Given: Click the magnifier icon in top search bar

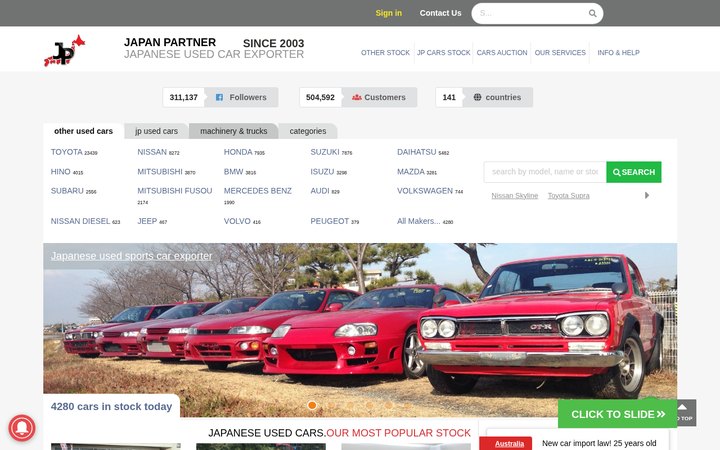Looking at the screenshot, I should tap(592, 13).
